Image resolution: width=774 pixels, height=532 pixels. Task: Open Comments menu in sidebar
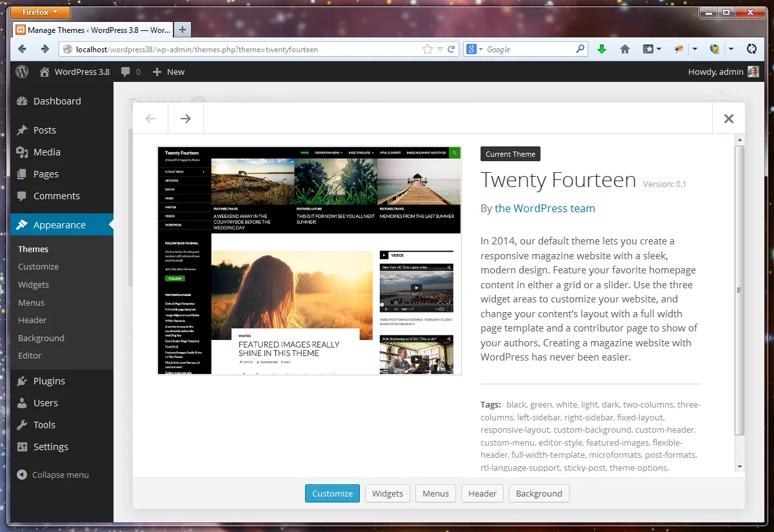click(x=62, y=195)
